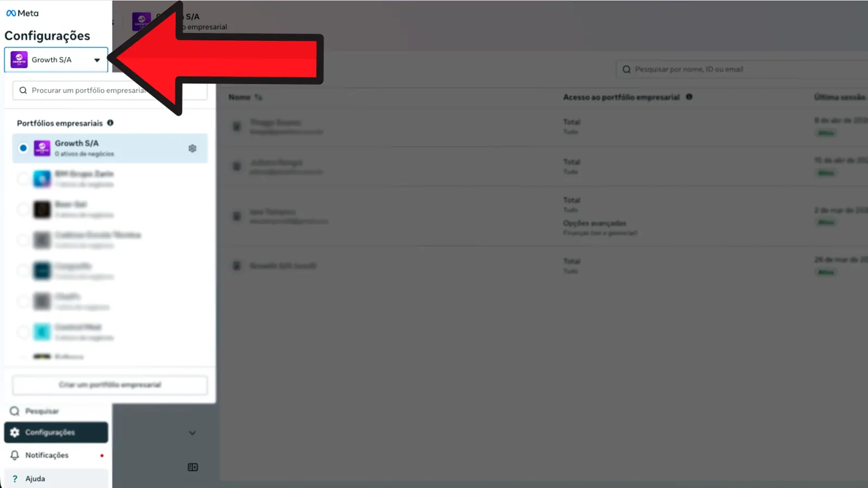
Task: Click Growth S/A logo in page header
Action: click(x=142, y=21)
